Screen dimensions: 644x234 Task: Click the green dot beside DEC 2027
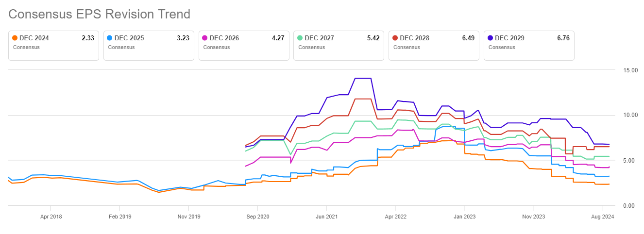tap(300, 38)
